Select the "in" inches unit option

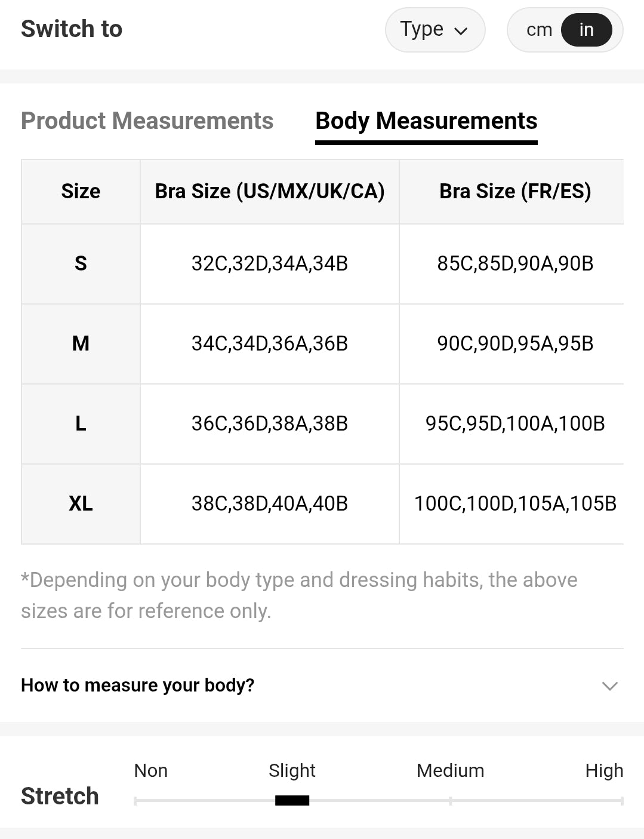click(x=586, y=30)
